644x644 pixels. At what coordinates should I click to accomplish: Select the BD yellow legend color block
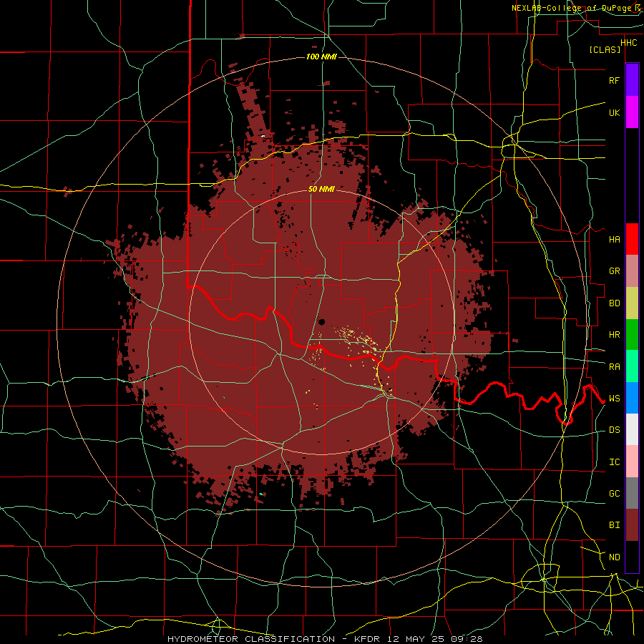coord(632,303)
